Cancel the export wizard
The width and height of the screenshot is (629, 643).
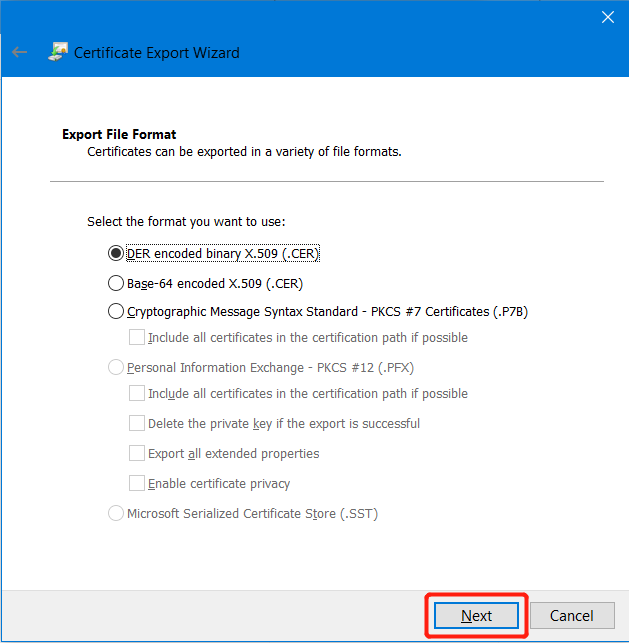tap(572, 615)
